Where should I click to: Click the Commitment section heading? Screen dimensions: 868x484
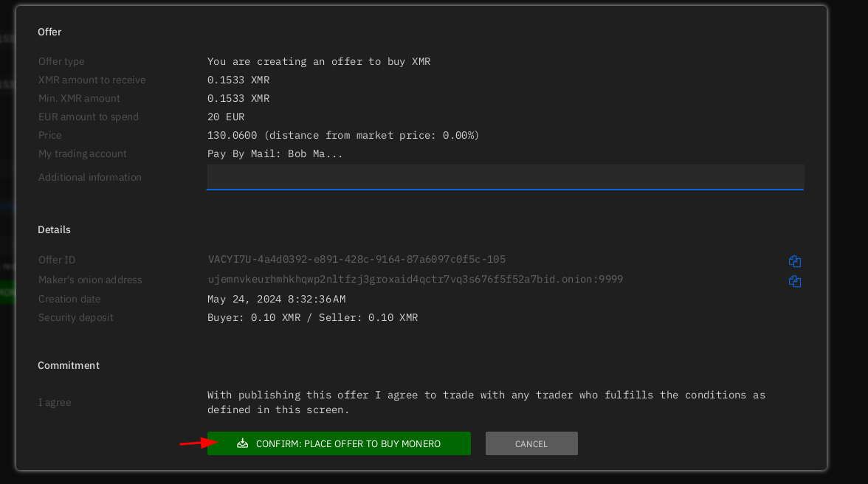pyautogui.click(x=69, y=365)
